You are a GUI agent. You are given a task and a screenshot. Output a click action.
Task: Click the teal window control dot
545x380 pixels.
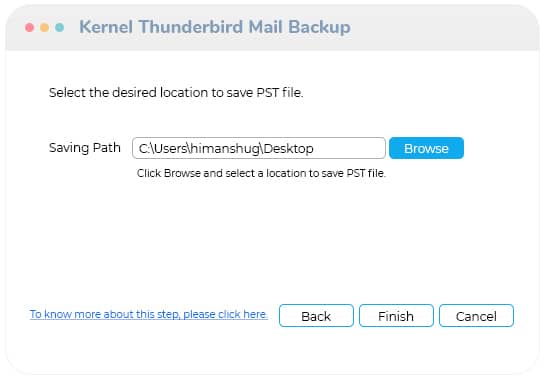point(59,27)
